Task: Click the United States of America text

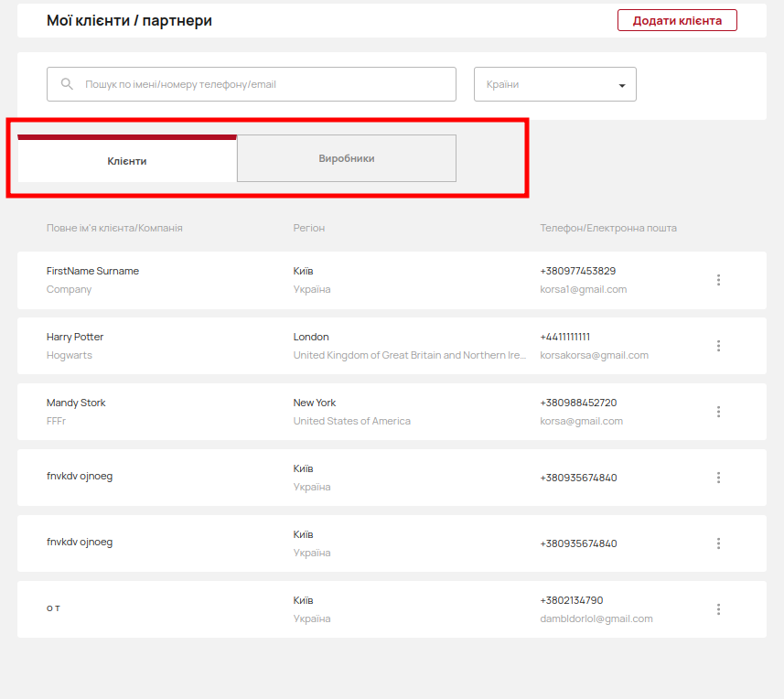Action: (x=351, y=422)
